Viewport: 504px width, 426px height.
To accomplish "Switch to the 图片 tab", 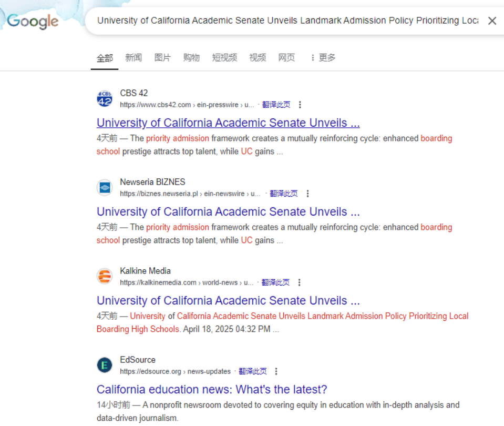I will 162,58.
